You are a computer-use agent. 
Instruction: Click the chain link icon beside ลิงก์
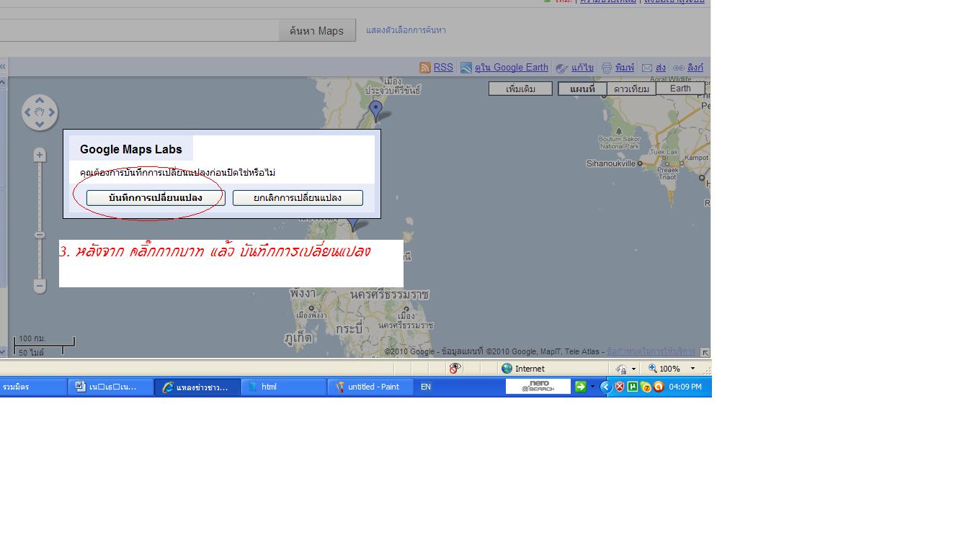point(678,68)
